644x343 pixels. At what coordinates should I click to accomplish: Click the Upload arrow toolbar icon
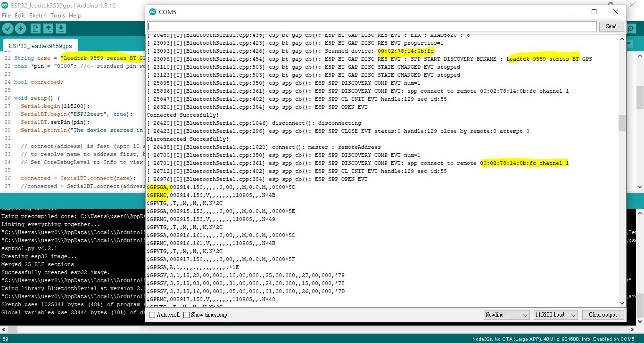tap(21, 29)
